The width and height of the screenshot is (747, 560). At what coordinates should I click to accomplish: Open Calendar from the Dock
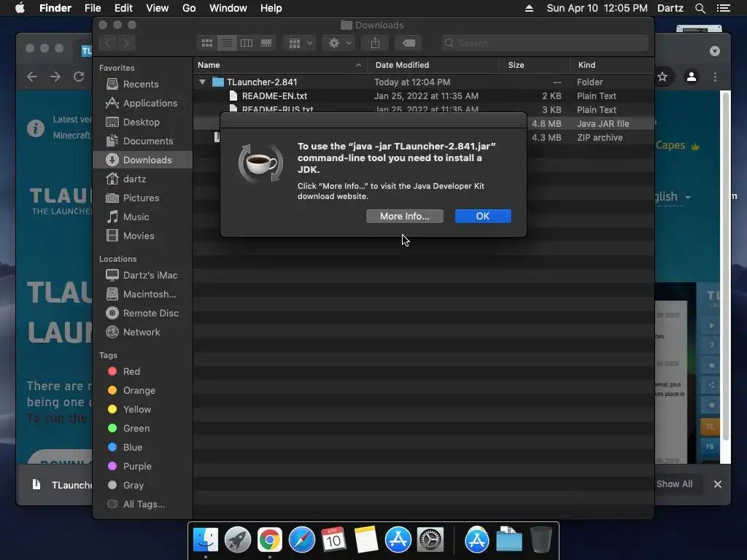tap(333, 540)
